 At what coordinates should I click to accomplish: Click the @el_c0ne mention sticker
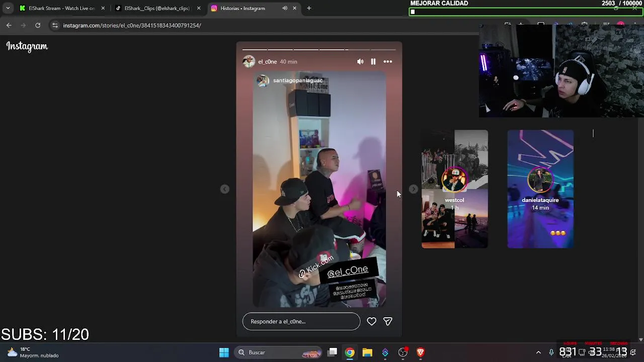[348, 271]
